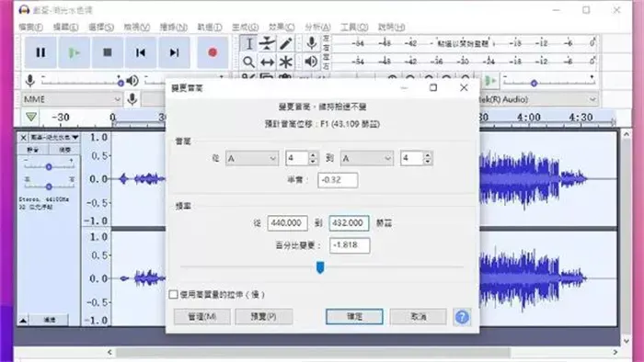The width and height of the screenshot is (644, 362).
Task: Skip to start of track
Action: click(x=141, y=52)
